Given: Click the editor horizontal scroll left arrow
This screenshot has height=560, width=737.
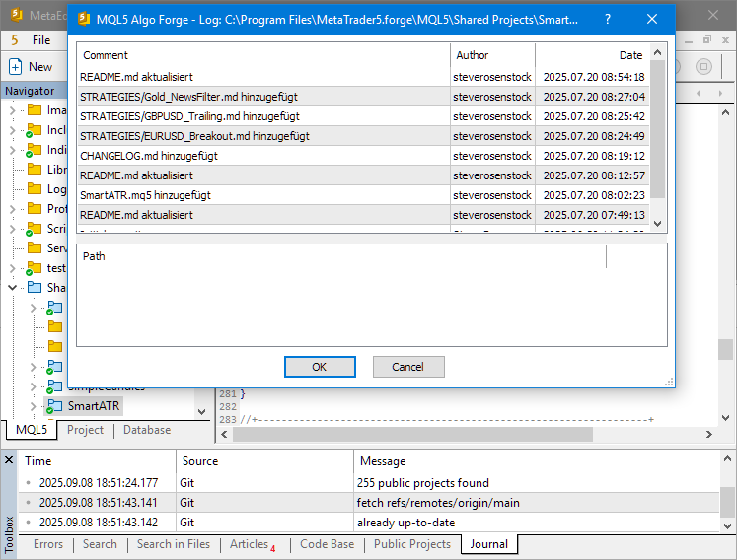Looking at the screenshot, I should click(x=224, y=435).
